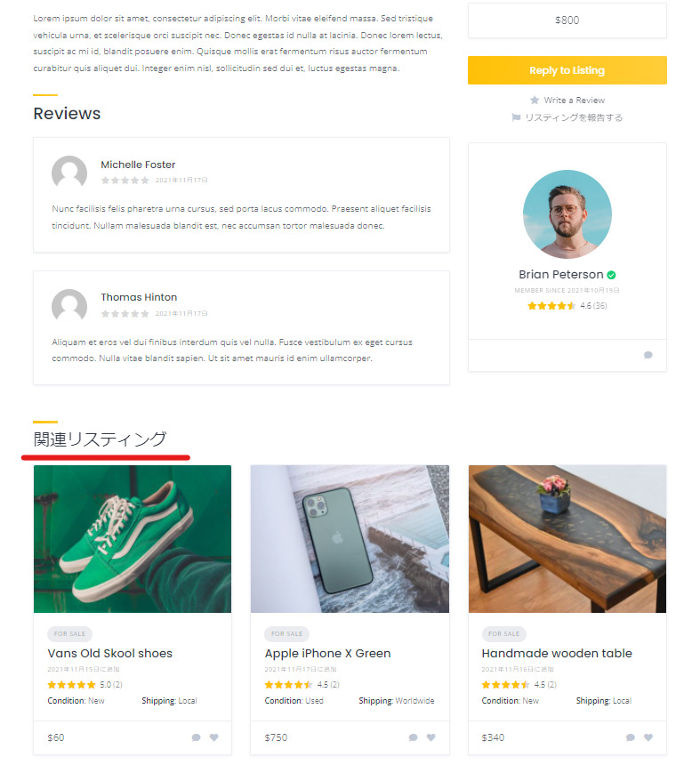
Task: Favorite Handmade wooden table with heart icon
Action: (x=648, y=737)
